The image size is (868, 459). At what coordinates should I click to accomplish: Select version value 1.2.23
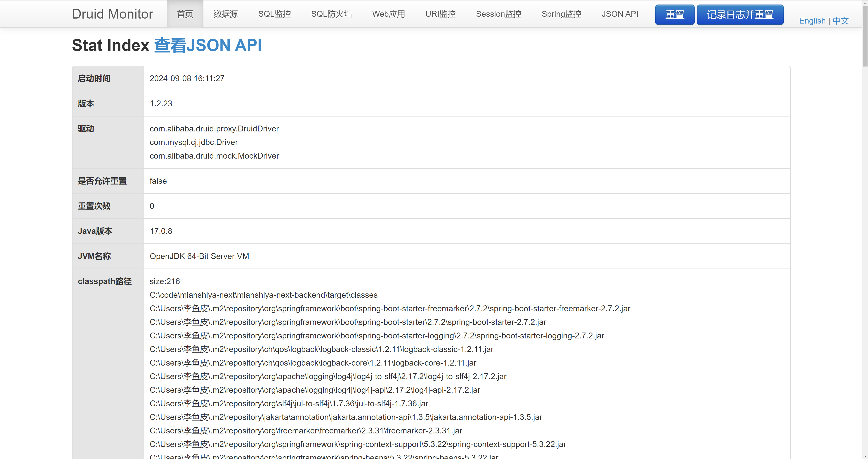tap(161, 104)
